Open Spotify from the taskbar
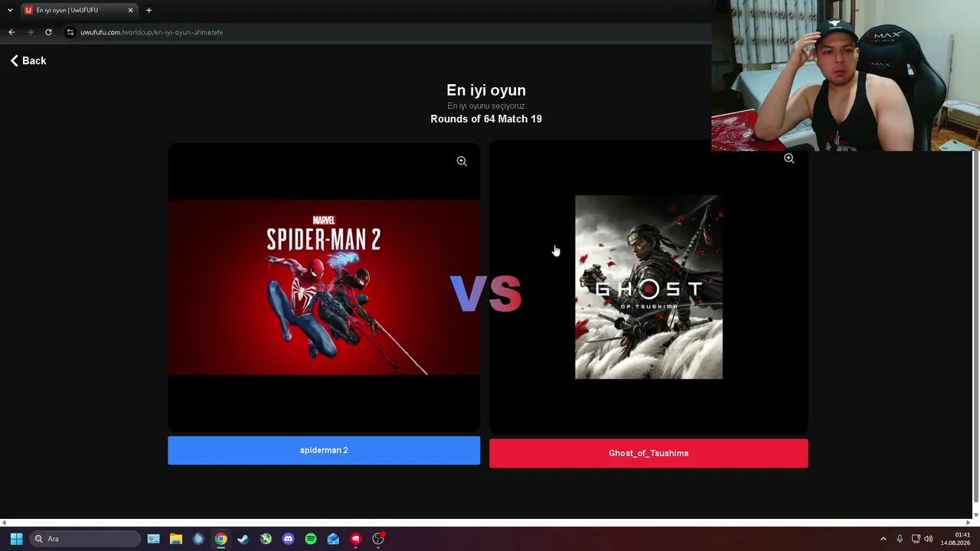Screen dimensions: 980x551 311,539
